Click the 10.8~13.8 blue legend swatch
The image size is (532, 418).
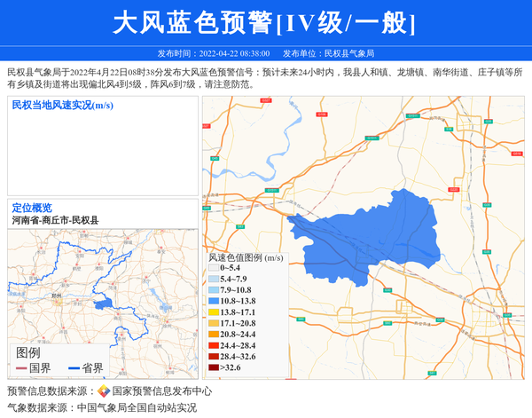point(213,302)
